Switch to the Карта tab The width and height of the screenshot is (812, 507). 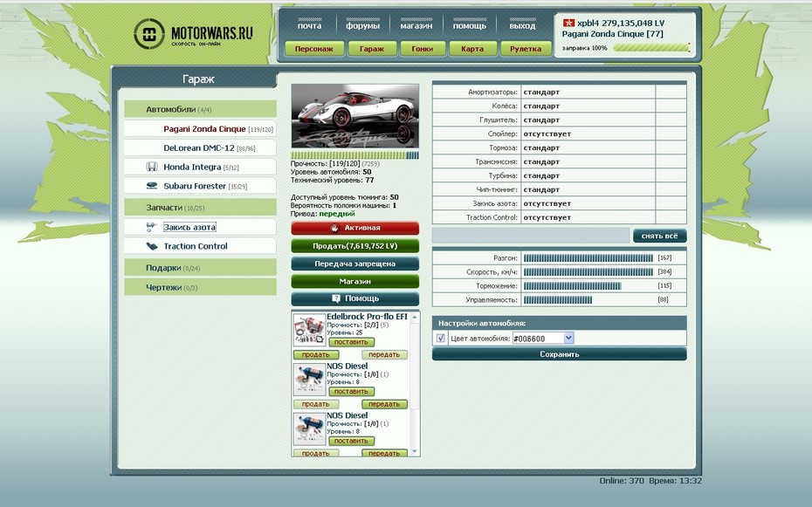coord(472,49)
